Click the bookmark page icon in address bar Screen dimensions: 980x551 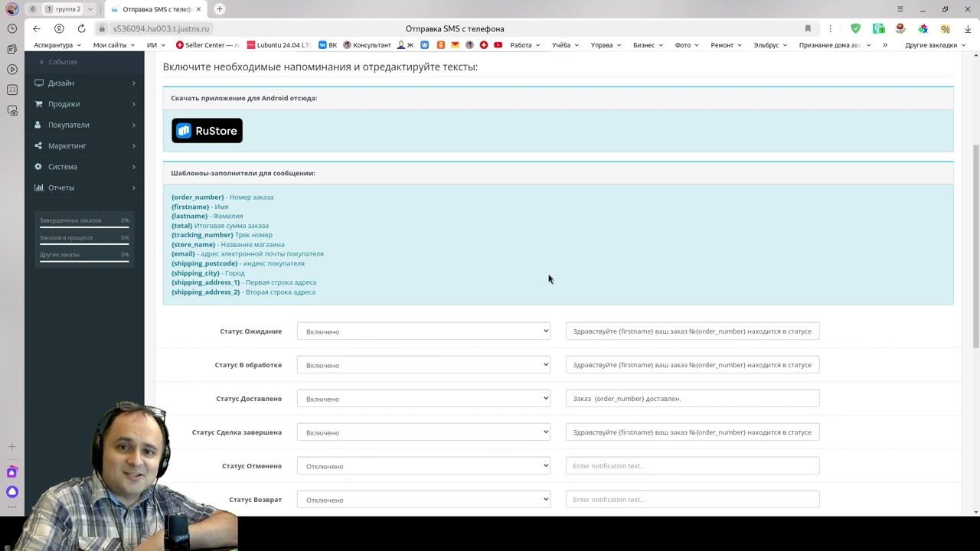tap(808, 28)
